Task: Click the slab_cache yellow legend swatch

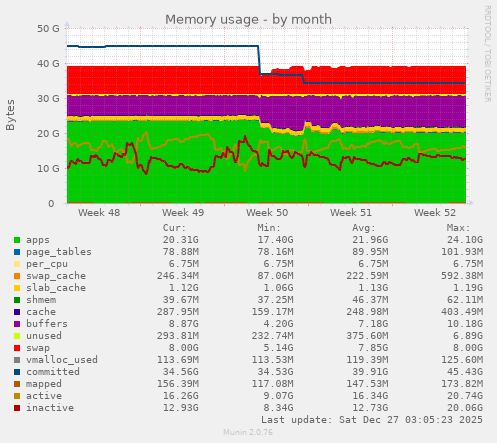Action: pyautogui.click(x=17, y=288)
